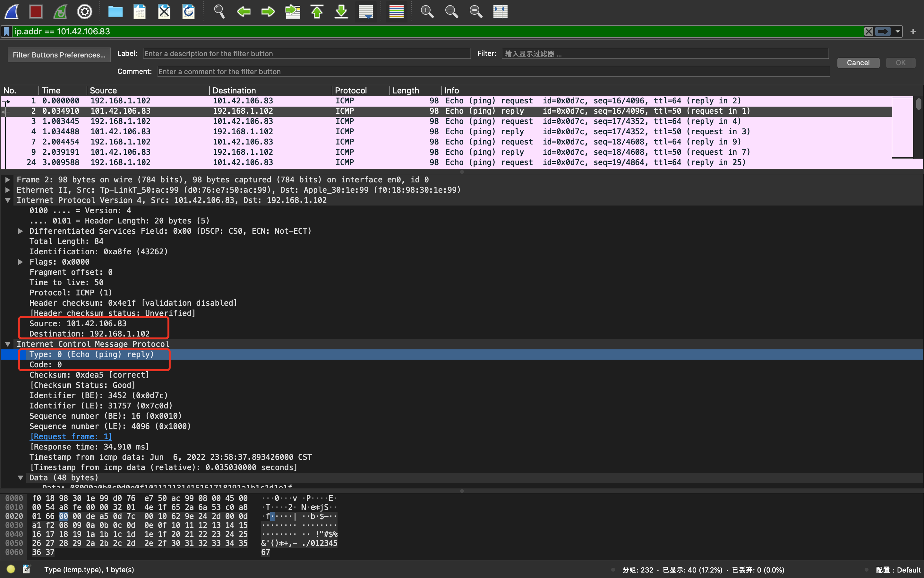Clear the display filter with the X
Image resolution: width=924 pixels, height=578 pixels.
(x=868, y=31)
